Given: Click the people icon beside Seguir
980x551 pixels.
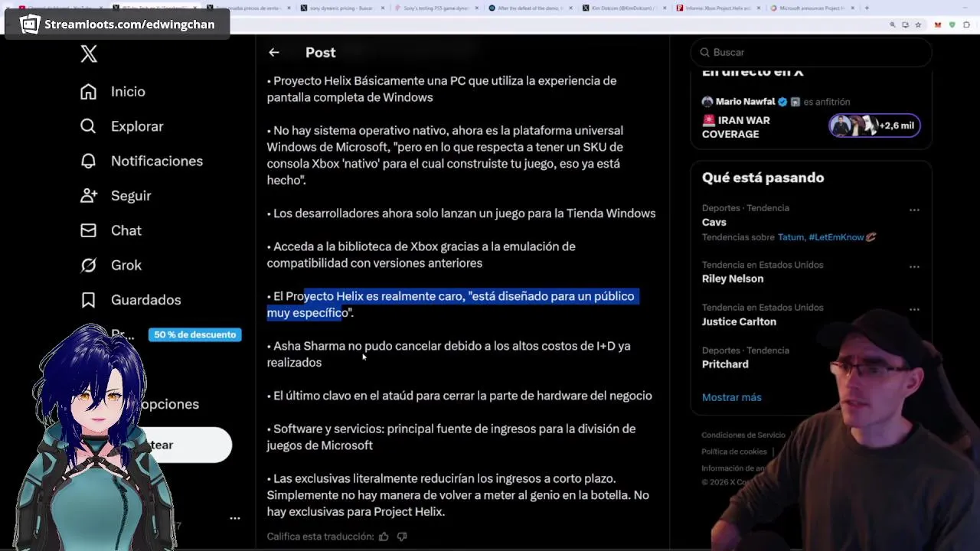Looking at the screenshot, I should click(x=89, y=196).
